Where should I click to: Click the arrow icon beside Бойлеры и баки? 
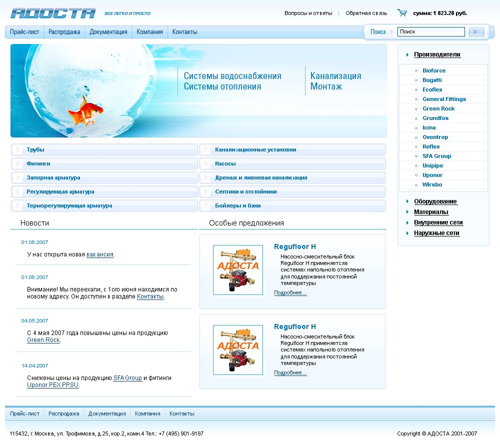click(x=205, y=205)
